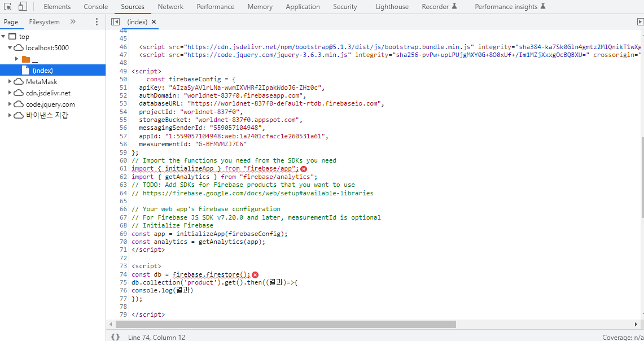
Task: Select the Sources tab
Action: tap(133, 7)
